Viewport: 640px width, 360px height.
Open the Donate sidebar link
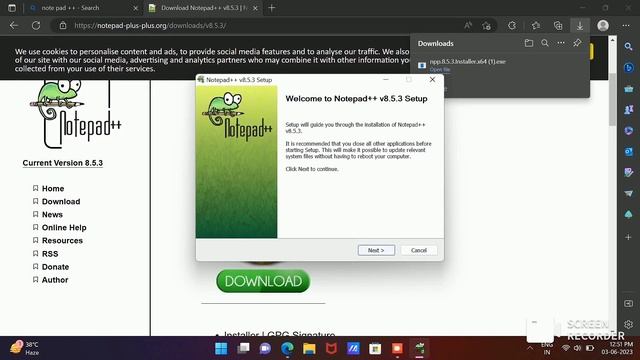pyautogui.click(x=55, y=267)
